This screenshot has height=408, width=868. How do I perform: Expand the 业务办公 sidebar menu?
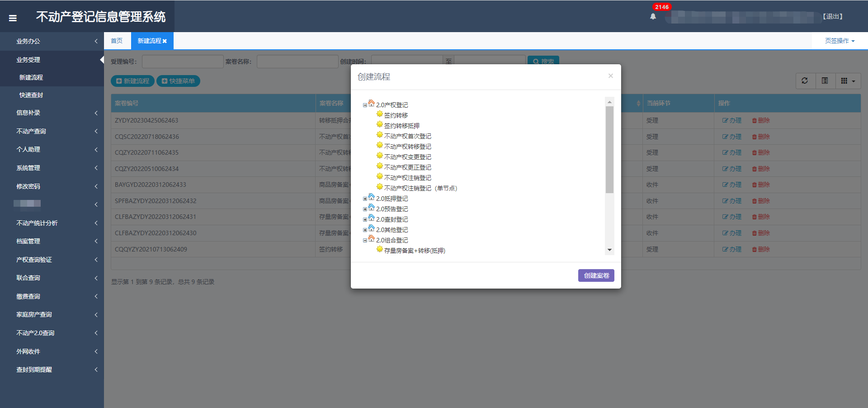52,41
